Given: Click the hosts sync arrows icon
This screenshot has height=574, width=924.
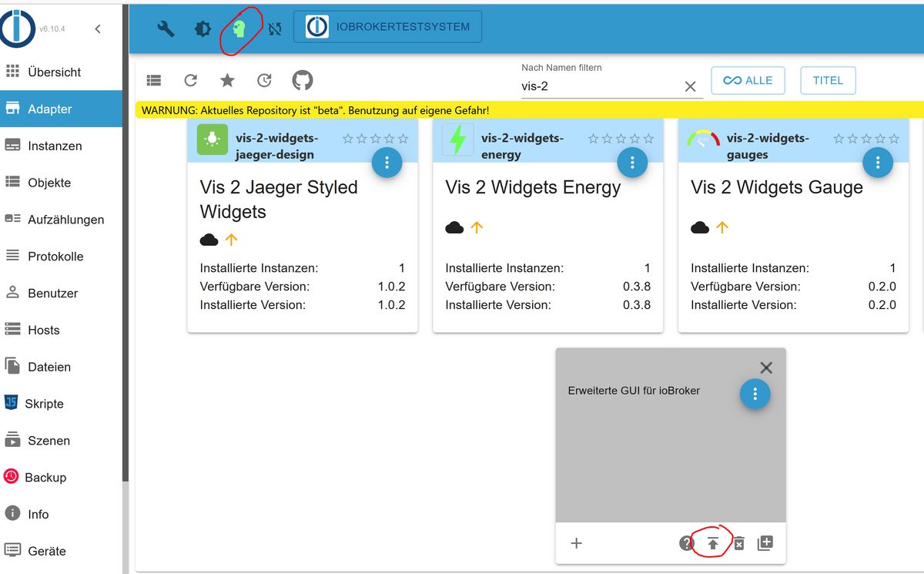Looking at the screenshot, I should 275,29.
